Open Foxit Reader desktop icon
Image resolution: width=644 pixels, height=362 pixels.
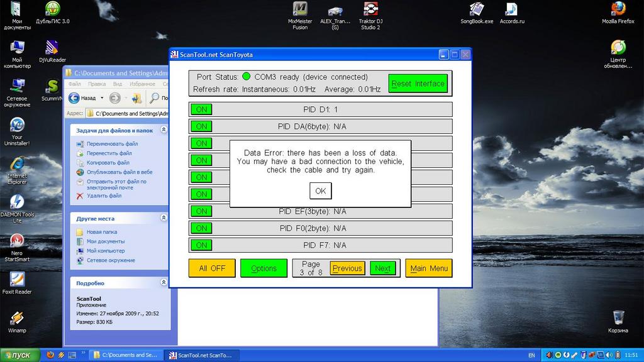(17, 283)
